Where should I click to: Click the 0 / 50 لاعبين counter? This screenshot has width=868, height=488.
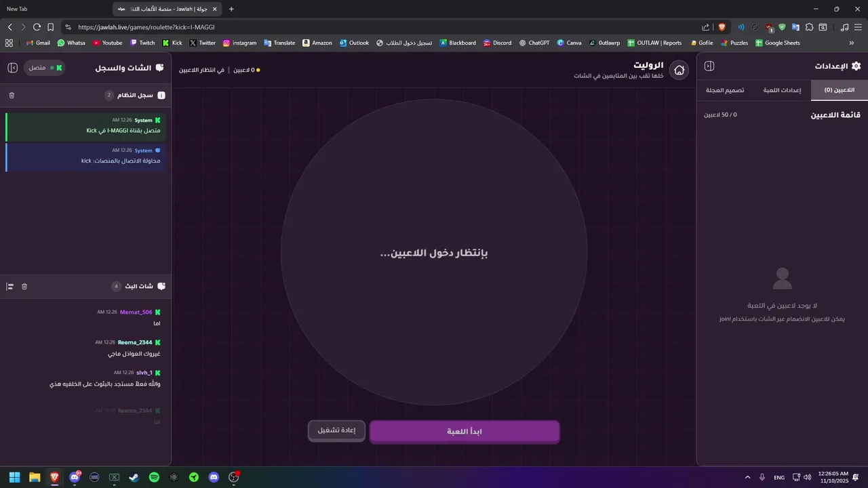pos(720,115)
